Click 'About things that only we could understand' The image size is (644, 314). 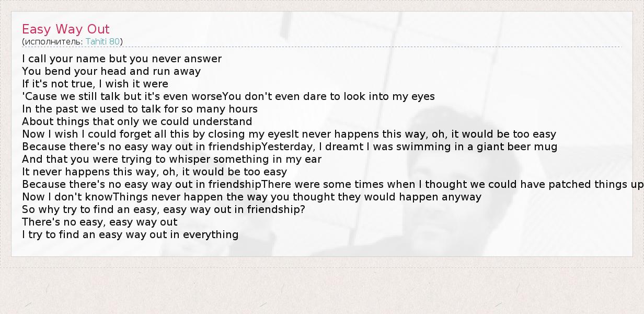pos(137,121)
